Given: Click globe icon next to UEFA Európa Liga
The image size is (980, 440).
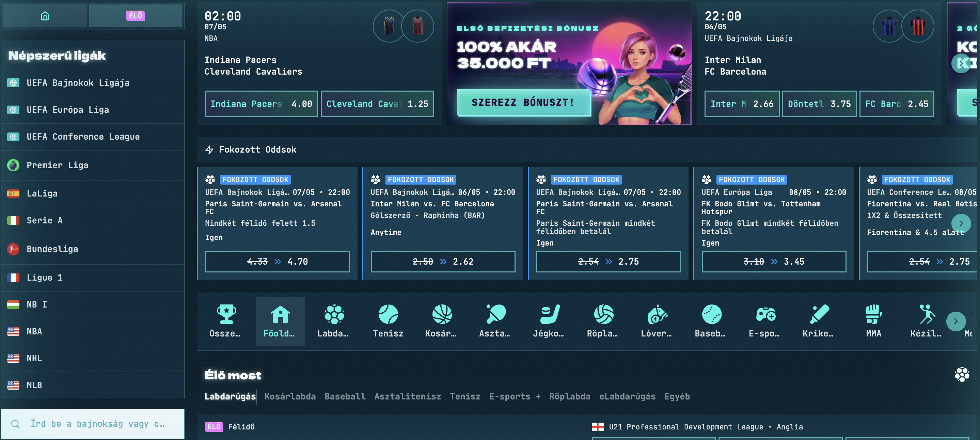Looking at the screenshot, I should [x=13, y=110].
